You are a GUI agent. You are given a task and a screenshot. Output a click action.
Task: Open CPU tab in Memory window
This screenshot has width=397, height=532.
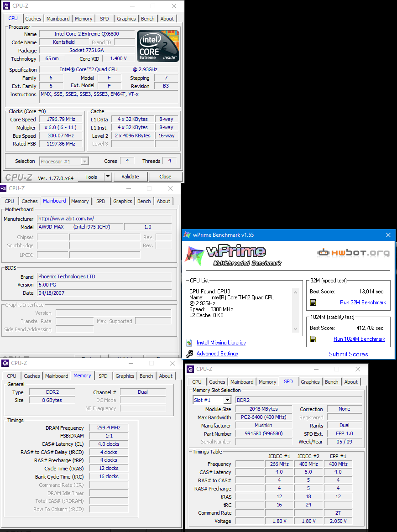click(11, 376)
